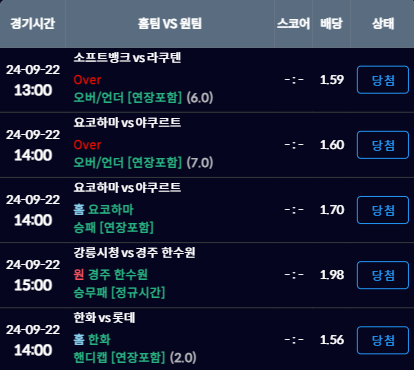Select 배당 column header
This screenshot has width=414, height=370.
[x=331, y=24]
